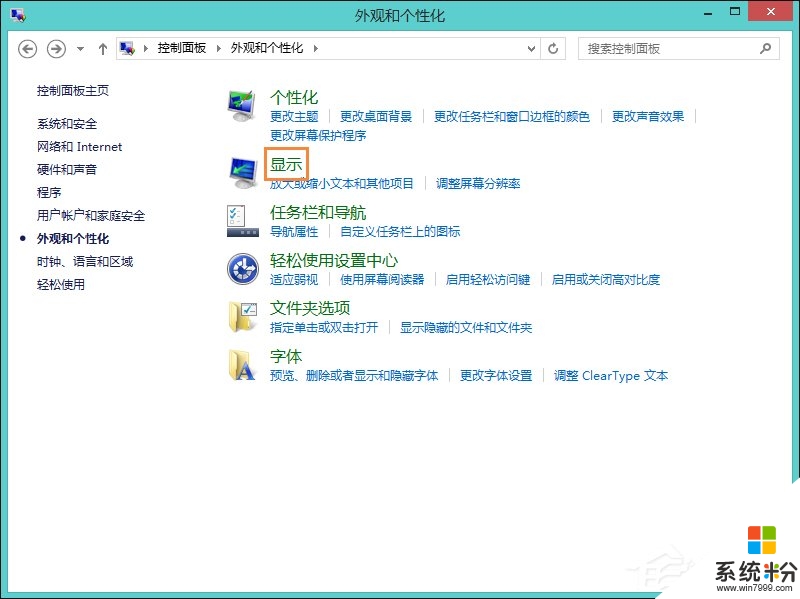Image resolution: width=800 pixels, height=599 pixels.
Task: Click the back navigation arrow
Action: (27, 47)
